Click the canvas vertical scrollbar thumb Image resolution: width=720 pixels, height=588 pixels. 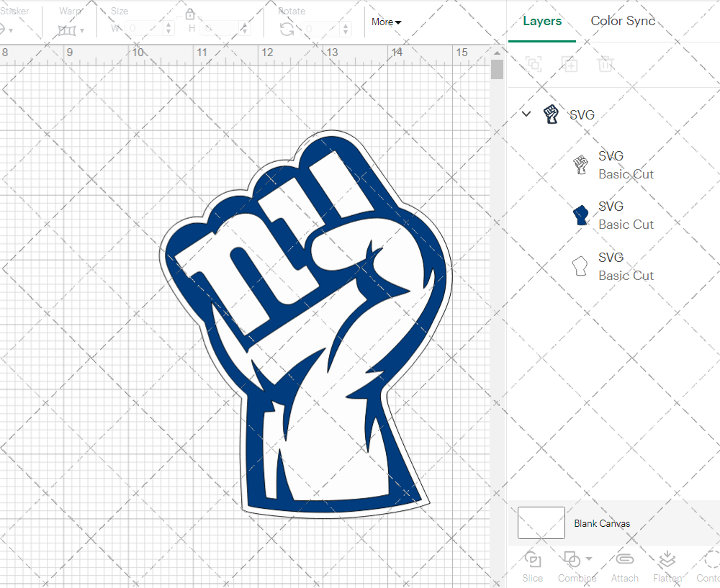tap(497, 70)
